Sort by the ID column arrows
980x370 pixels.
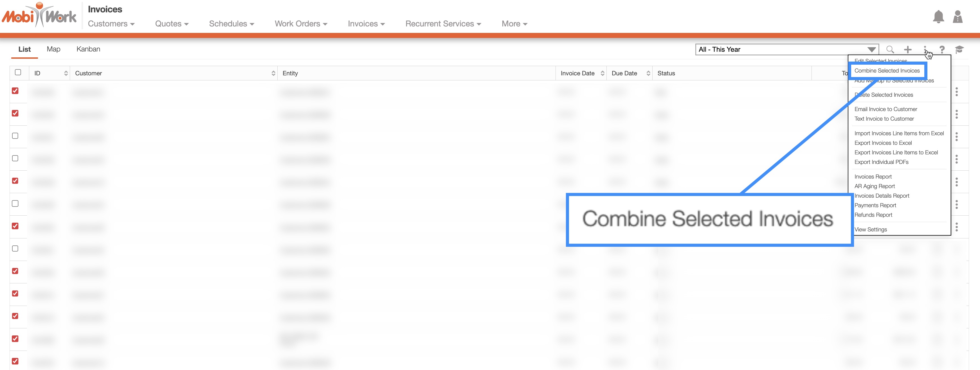(66, 73)
